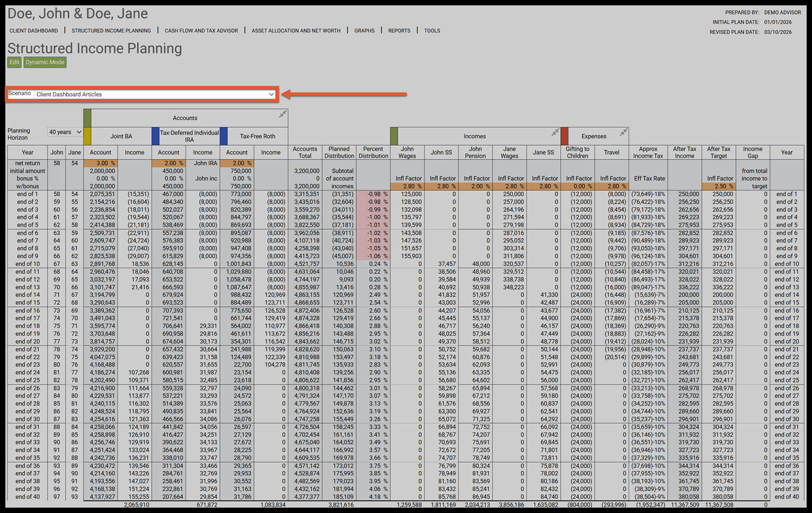
Task: Click the Jane Wages column header
Action: pos(509,153)
